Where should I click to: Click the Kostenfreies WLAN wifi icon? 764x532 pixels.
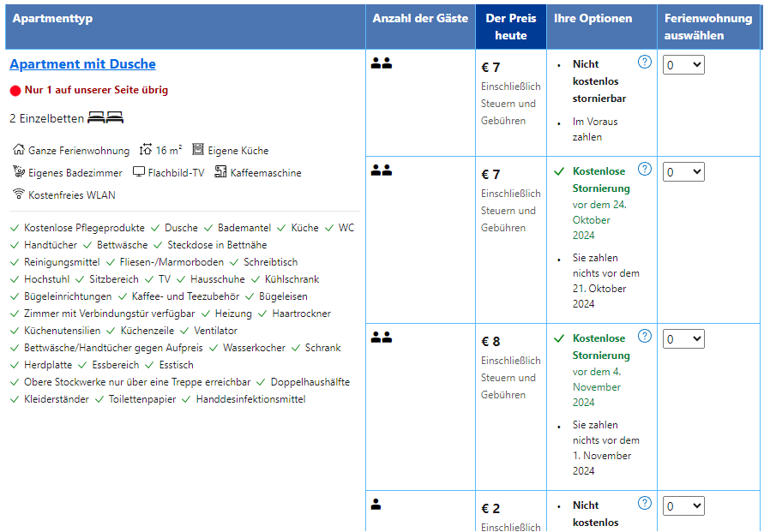(x=19, y=194)
